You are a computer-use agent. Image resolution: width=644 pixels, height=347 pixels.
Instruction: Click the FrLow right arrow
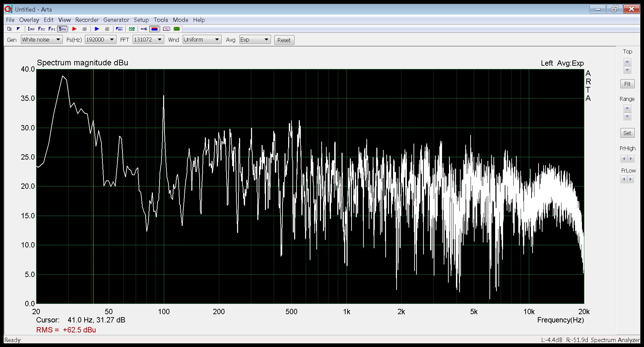(x=631, y=179)
